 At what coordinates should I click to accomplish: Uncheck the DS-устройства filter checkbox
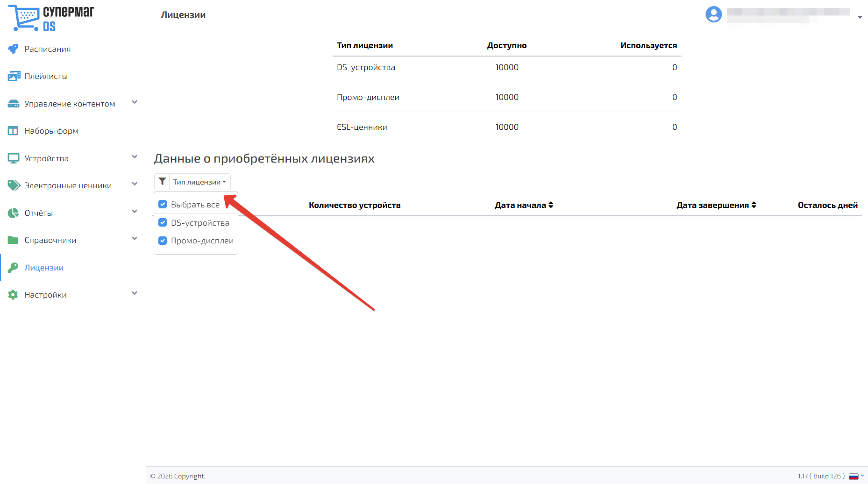[163, 222]
